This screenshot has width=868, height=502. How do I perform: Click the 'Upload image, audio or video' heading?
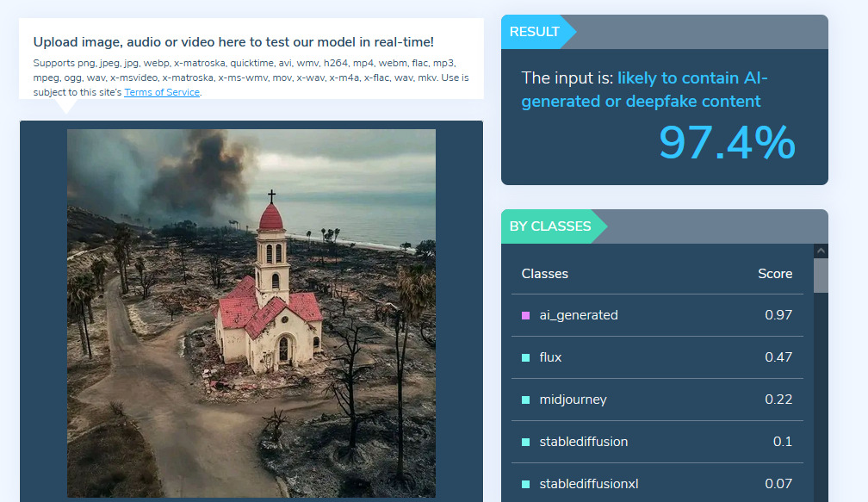(233, 42)
